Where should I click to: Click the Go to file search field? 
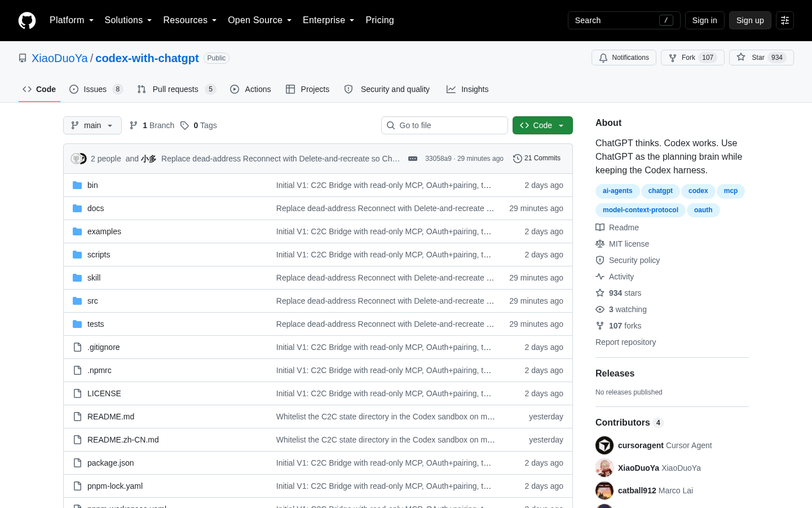tap(444, 125)
